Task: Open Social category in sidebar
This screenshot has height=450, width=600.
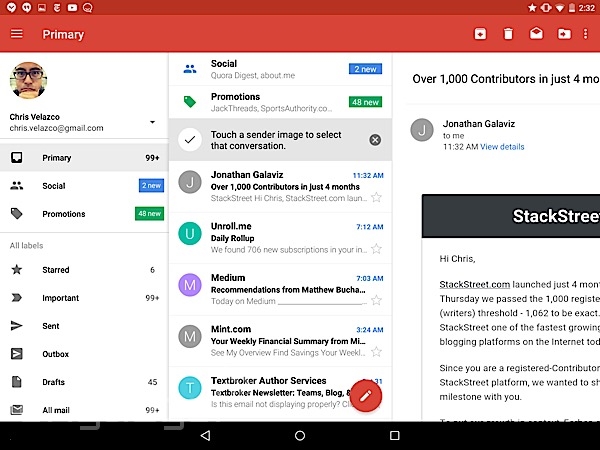Action: 84,186
